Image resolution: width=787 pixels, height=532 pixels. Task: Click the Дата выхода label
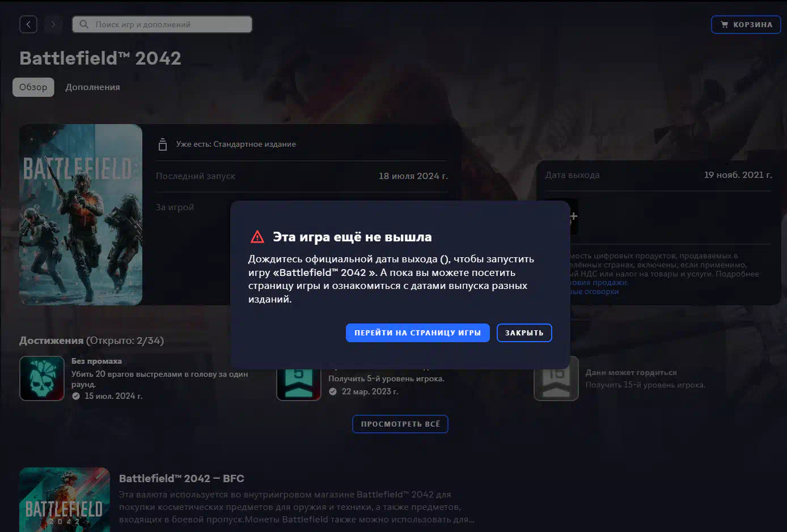point(572,175)
